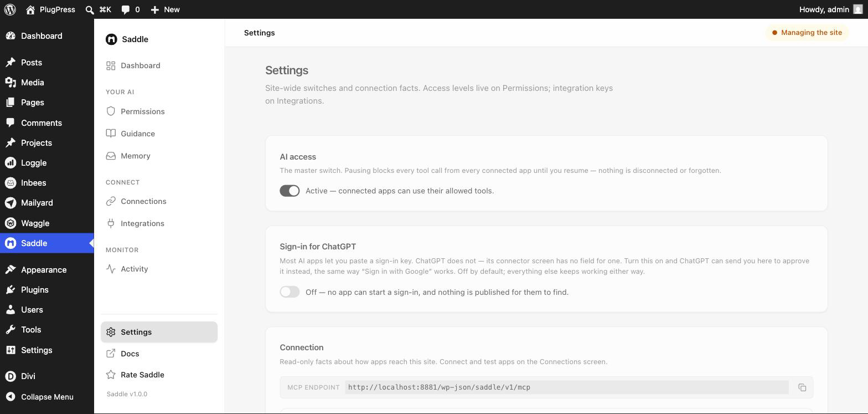Screen dimensions: 868x414
Task: Open the Plugins menu
Action: pyautogui.click(x=47, y=290)
